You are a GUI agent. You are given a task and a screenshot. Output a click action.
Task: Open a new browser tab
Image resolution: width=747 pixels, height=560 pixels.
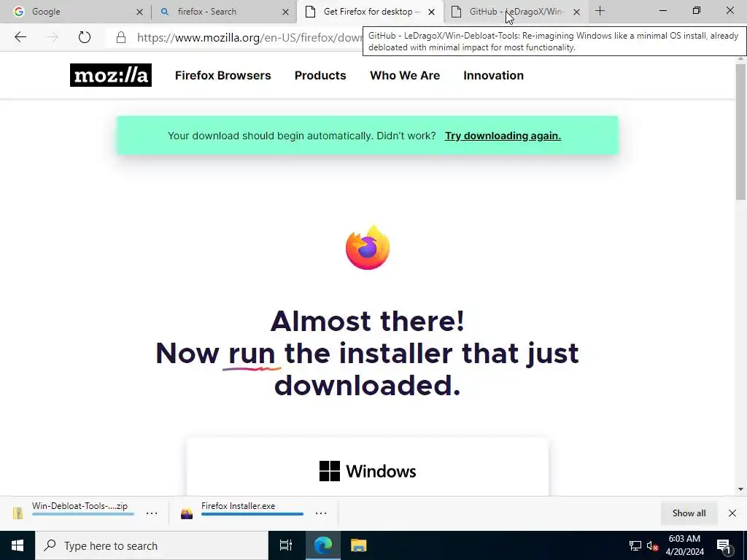[x=600, y=12]
